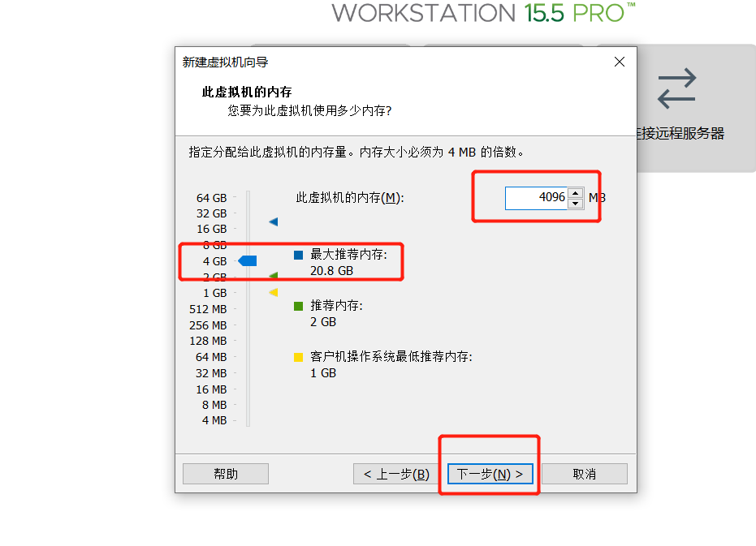Click the 32 MB scale label

[x=211, y=373]
